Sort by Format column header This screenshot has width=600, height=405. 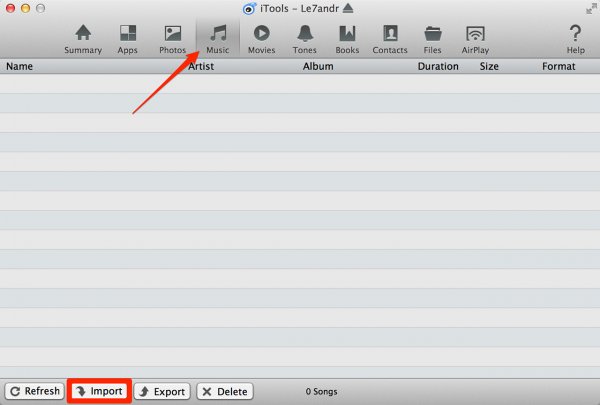559,66
